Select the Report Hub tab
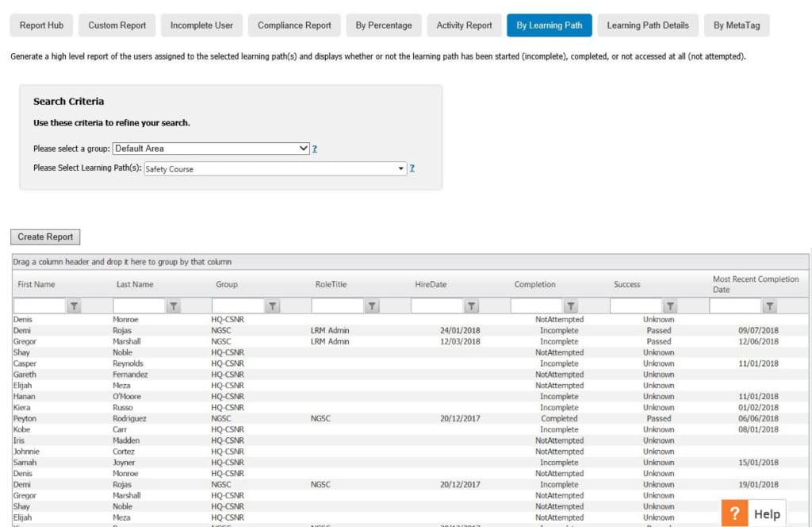812x527 pixels. [x=41, y=25]
